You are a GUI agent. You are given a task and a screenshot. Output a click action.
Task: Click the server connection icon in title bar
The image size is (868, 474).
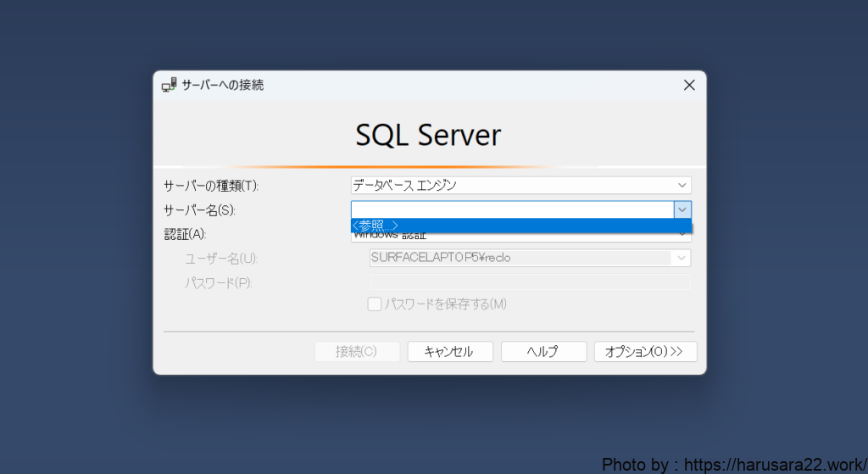(x=169, y=85)
